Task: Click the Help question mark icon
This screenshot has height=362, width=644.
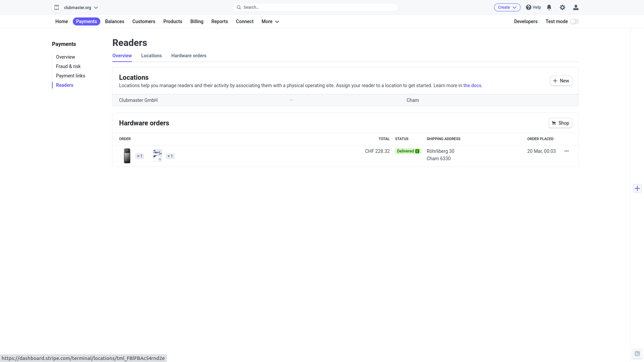Action: (529, 7)
